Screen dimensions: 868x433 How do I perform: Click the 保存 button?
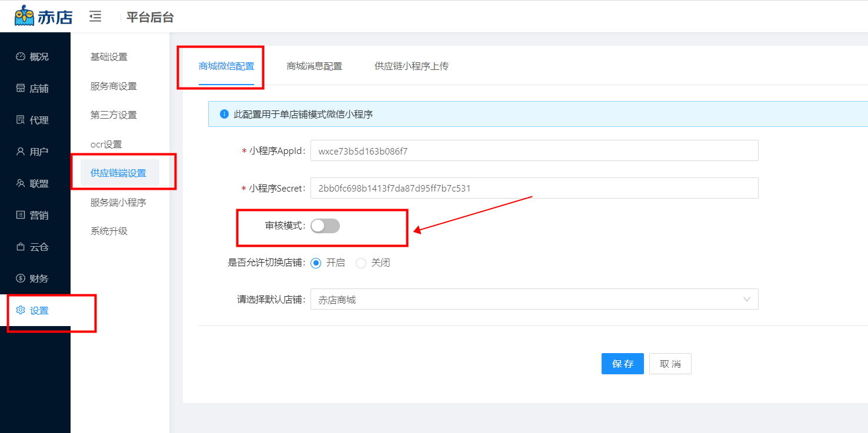(622, 364)
